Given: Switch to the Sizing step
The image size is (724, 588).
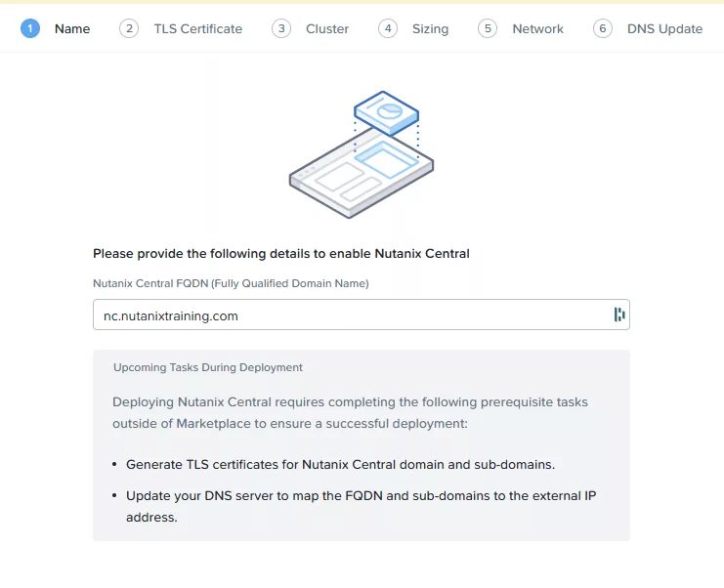Looking at the screenshot, I should [430, 29].
